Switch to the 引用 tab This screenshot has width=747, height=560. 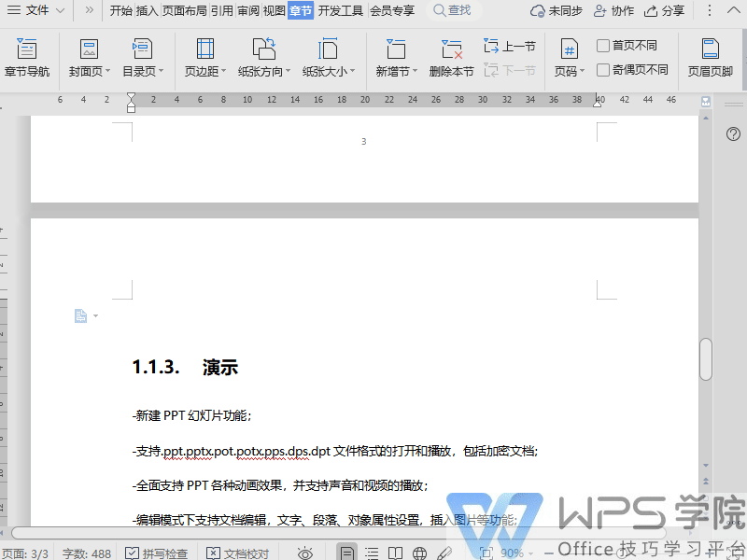pyautogui.click(x=222, y=10)
